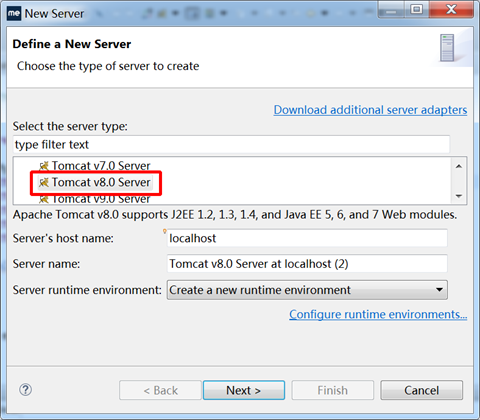Click the Tomcat v8.0 Server cat icon

[x=44, y=183]
